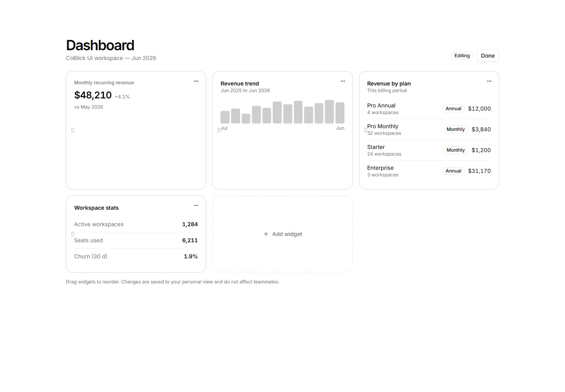Grab the Workspace stats drag handle

click(73, 234)
